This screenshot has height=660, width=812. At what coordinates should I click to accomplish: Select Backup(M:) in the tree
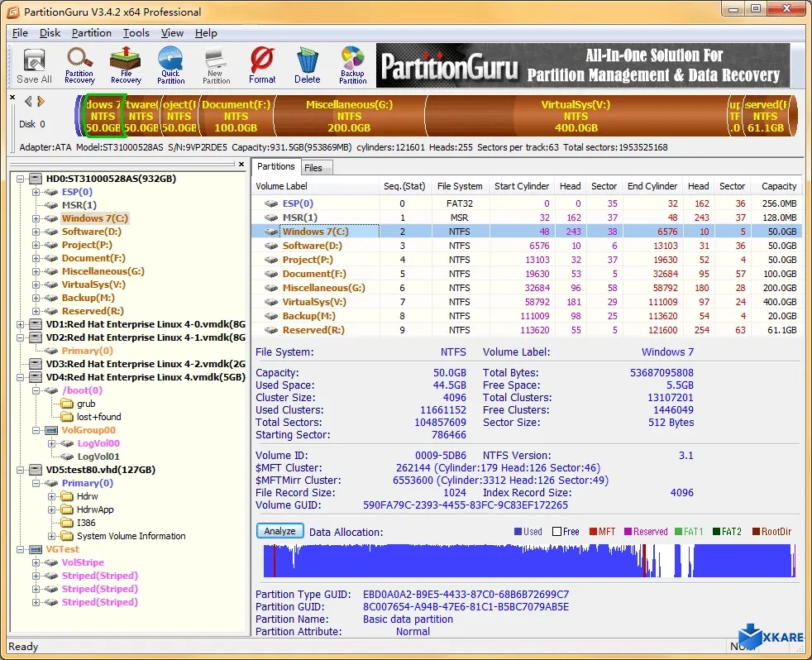[x=88, y=298]
